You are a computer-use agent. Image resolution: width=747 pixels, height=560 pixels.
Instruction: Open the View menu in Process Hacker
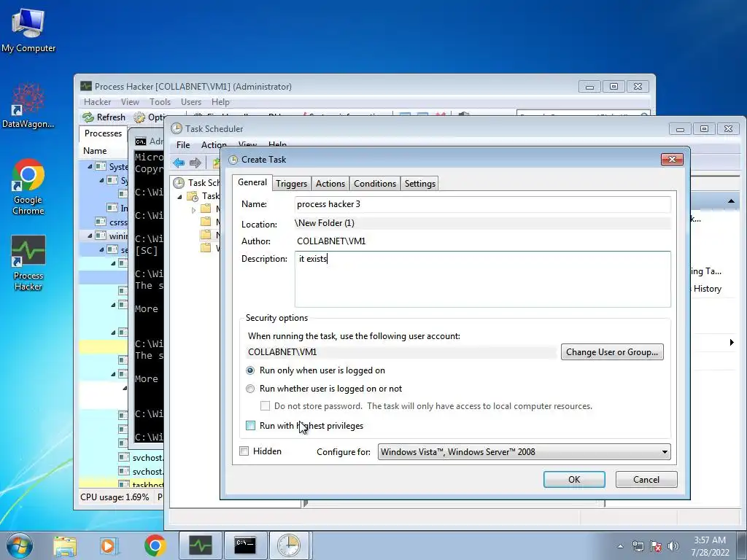coord(130,102)
